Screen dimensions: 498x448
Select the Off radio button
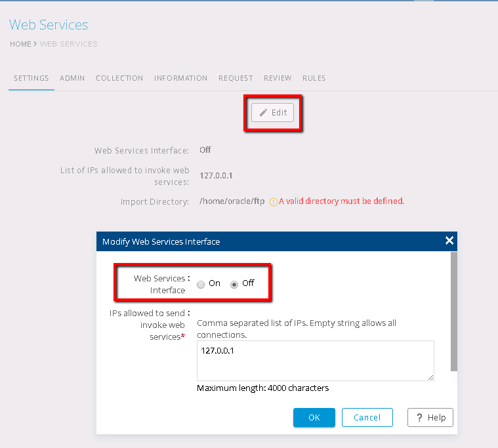[x=234, y=284]
